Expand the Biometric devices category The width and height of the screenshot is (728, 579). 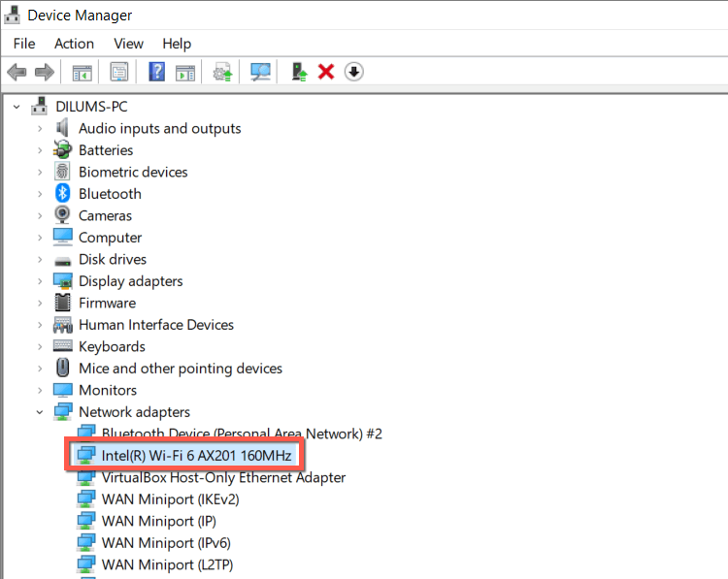point(40,172)
